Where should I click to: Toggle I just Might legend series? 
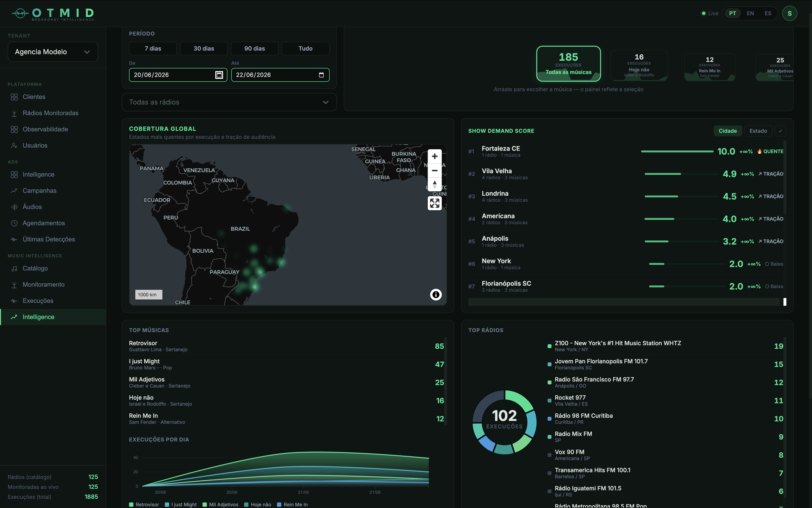181,505
